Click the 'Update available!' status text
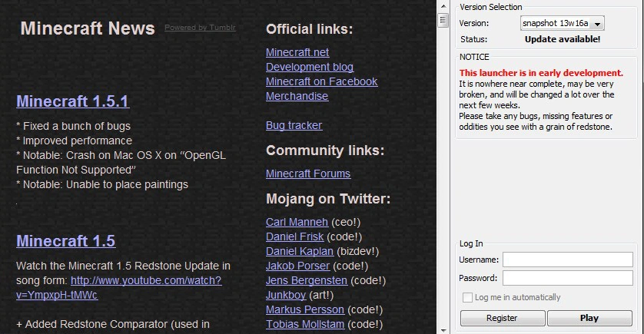Screen dimensions: 644x334 pos(563,39)
